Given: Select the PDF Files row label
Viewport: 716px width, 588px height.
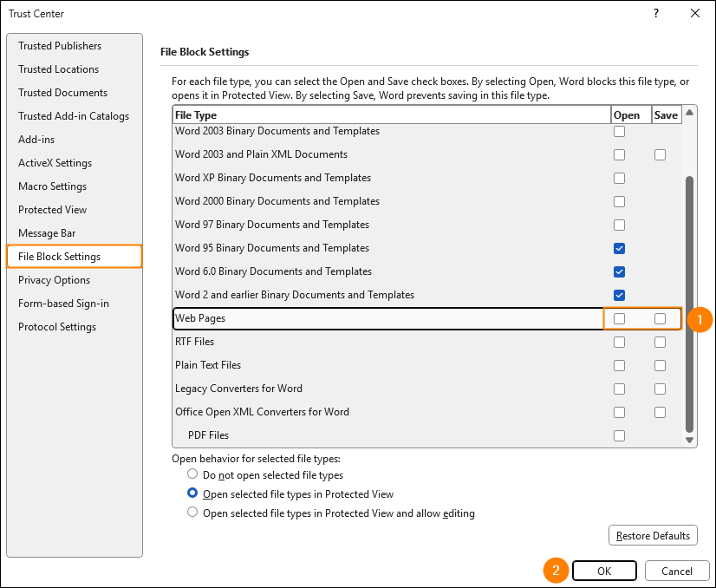Looking at the screenshot, I should (208, 435).
